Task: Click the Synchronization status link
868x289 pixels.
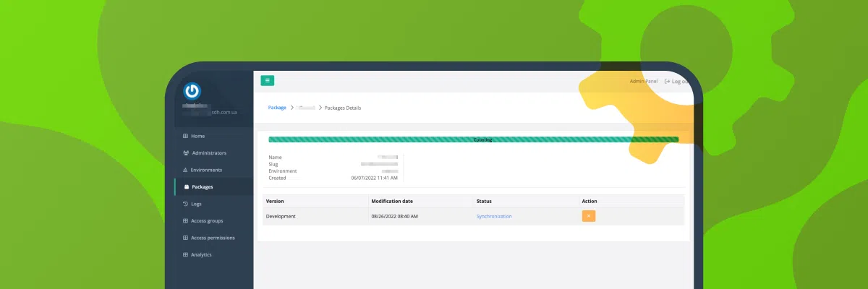Action: click(494, 216)
